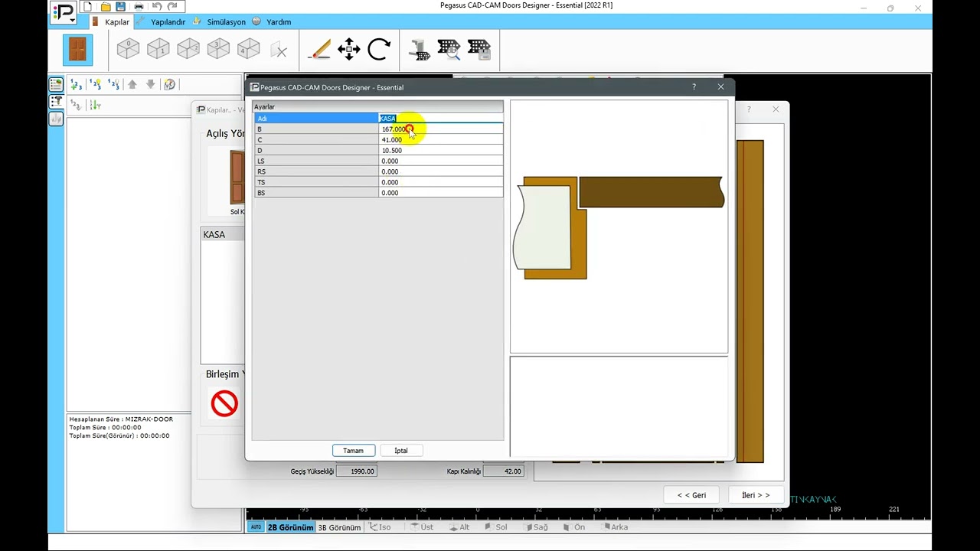Click the İptal button
This screenshot has width=980, height=551.
point(401,451)
